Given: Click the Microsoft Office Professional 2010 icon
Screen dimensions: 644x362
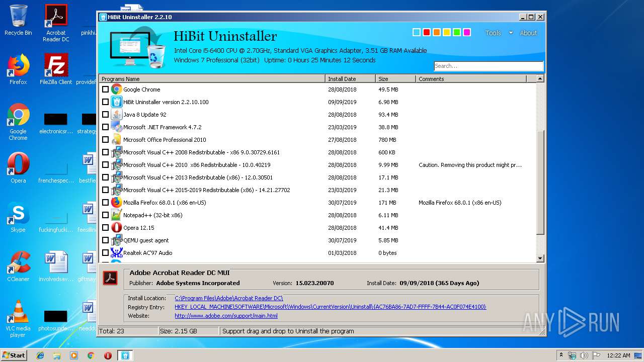Looking at the screenshot, I should pyautogui.click(x=116, y=140).
